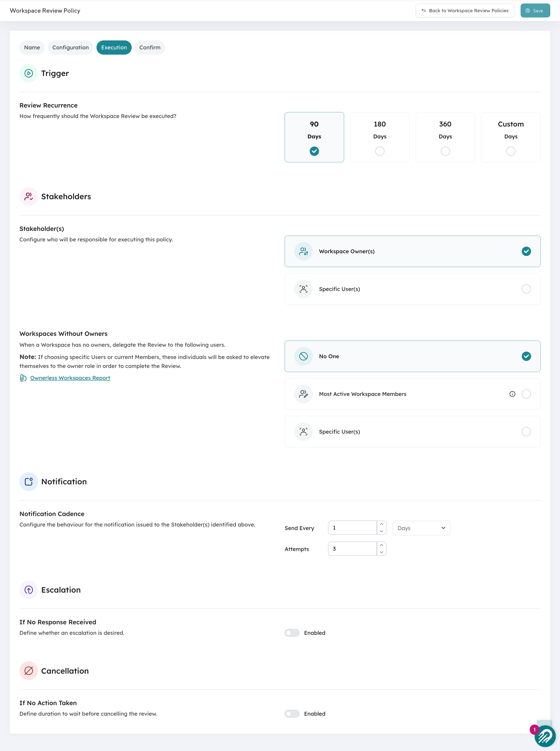Viewport: 560px width, 751px height.
Task: Click the Workspaces Without Owners Specific User(s) icon
Action: (303, 432)
